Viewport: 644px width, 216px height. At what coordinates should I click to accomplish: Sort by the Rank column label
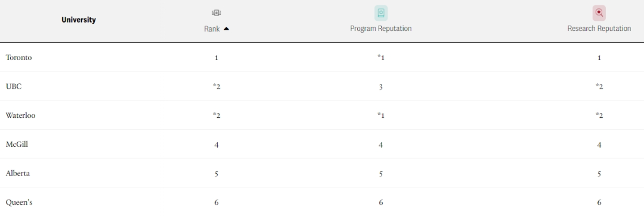point(212,29)
